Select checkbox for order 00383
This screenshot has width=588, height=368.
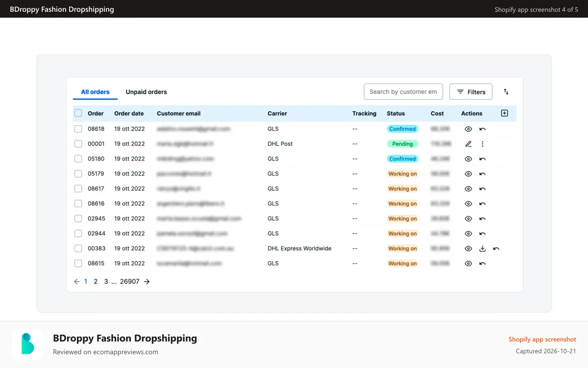point(78,249)
